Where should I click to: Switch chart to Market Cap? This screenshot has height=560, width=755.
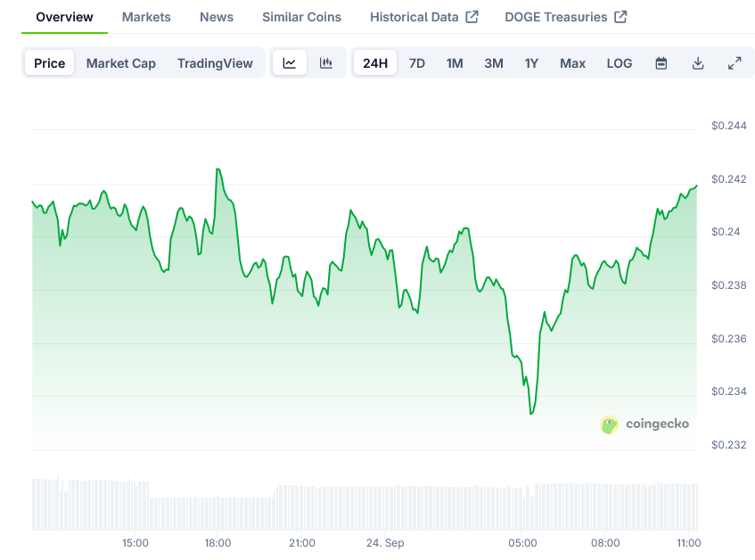coord(121,63)
